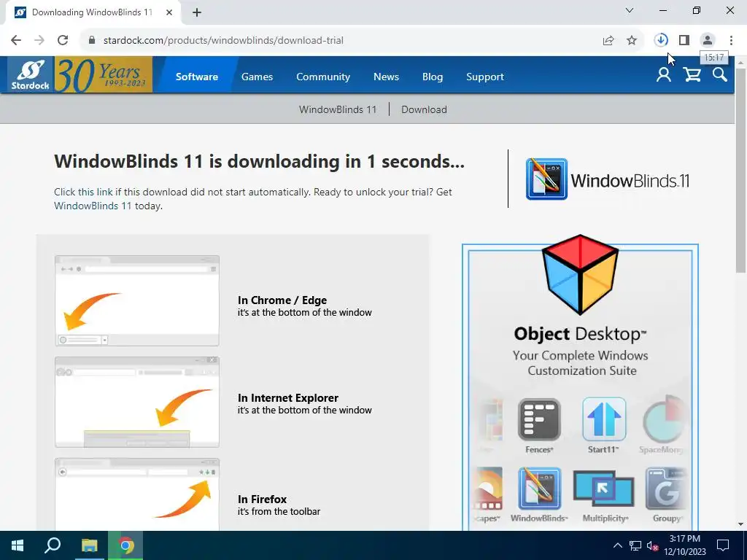Open Windows taskbar search
This screenshot has width=747, height=560.
pyautogui.click(x=53, y=545)
